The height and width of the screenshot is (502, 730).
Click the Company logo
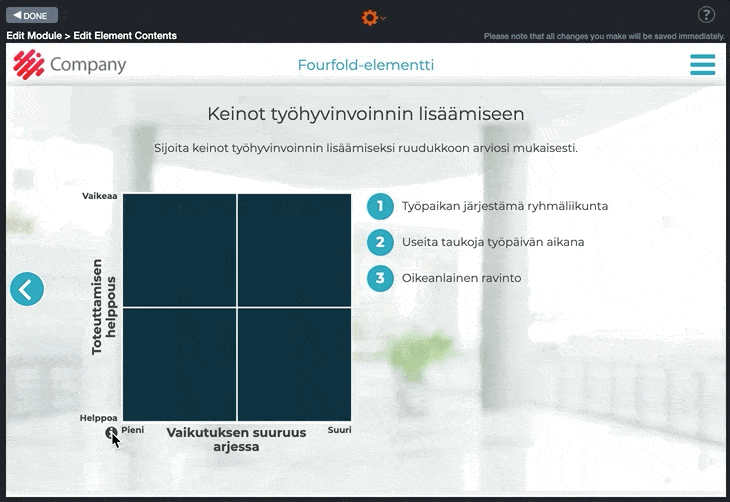[70, 65]
